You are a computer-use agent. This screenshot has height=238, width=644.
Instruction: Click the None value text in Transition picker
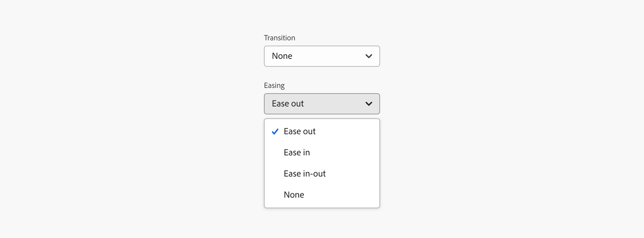click(x=282, y=56)
